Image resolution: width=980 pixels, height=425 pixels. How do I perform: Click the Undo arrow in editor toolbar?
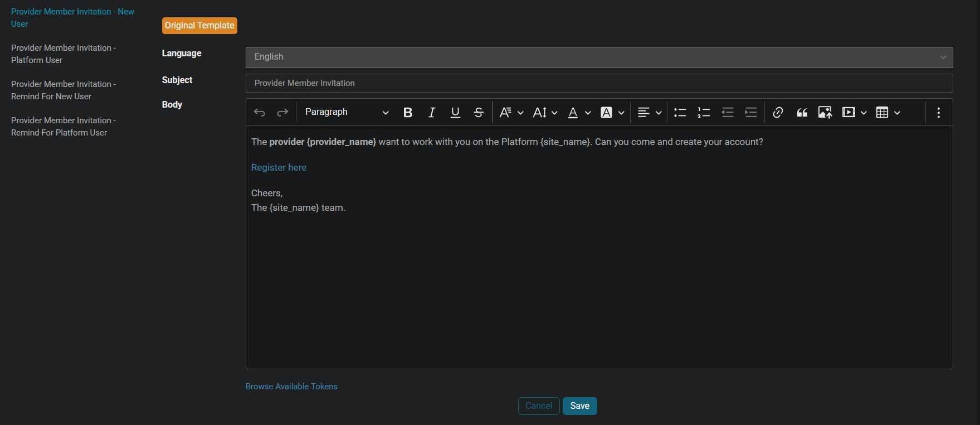260,113
